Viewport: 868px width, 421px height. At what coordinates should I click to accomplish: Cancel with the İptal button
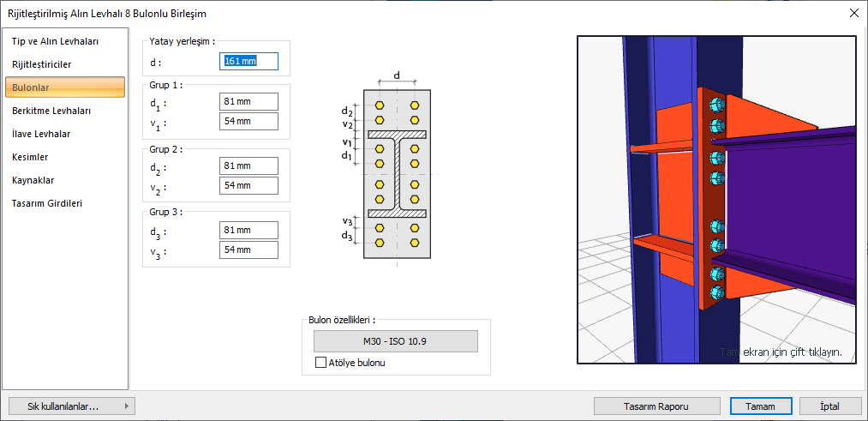[829, 406]
